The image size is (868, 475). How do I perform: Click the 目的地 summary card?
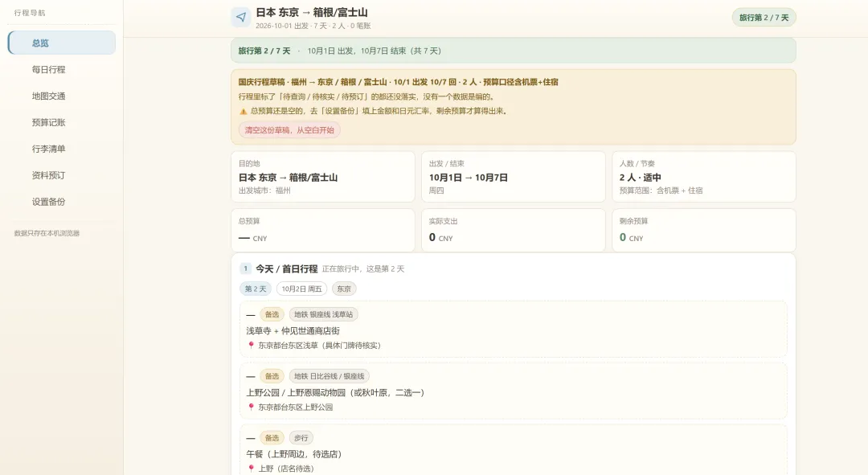323,177
